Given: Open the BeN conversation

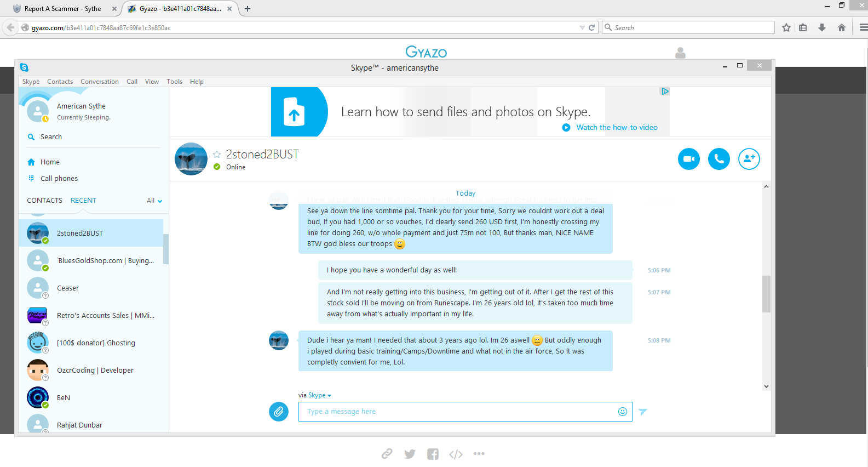Looking at the screenshot, I should [91, 397].
